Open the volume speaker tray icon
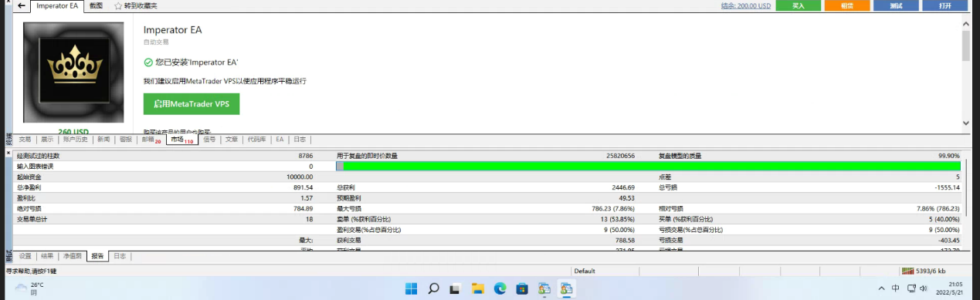 (x=924, y=288)
